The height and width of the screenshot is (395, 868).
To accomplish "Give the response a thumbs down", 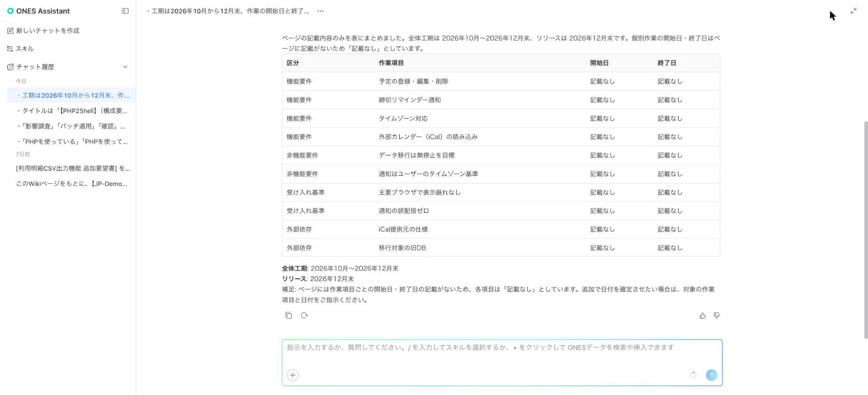I will (716, 315).
